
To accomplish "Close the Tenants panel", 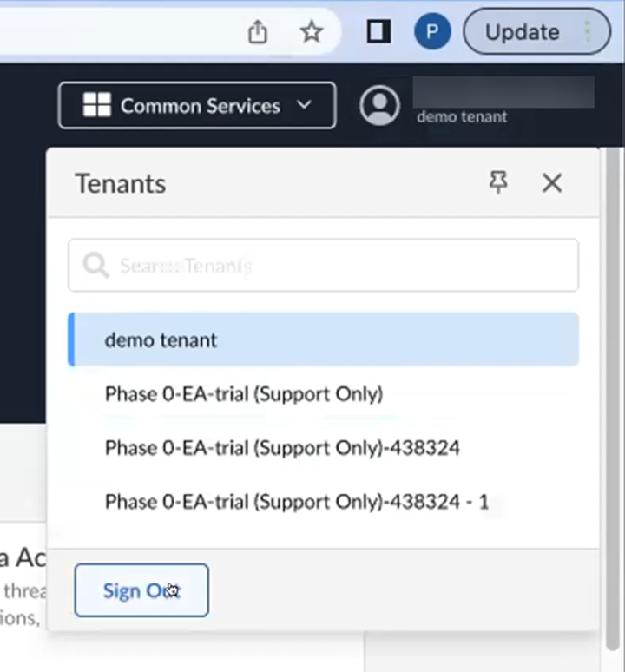I will [x=552, y=182].
